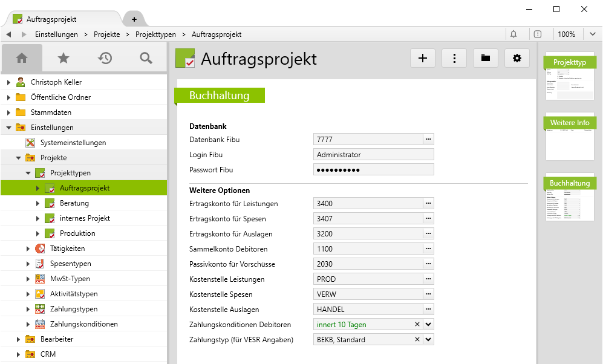This screenshot has height=364, width=603.
Task: Open a new tab with plus
Action: click(134, 19)
